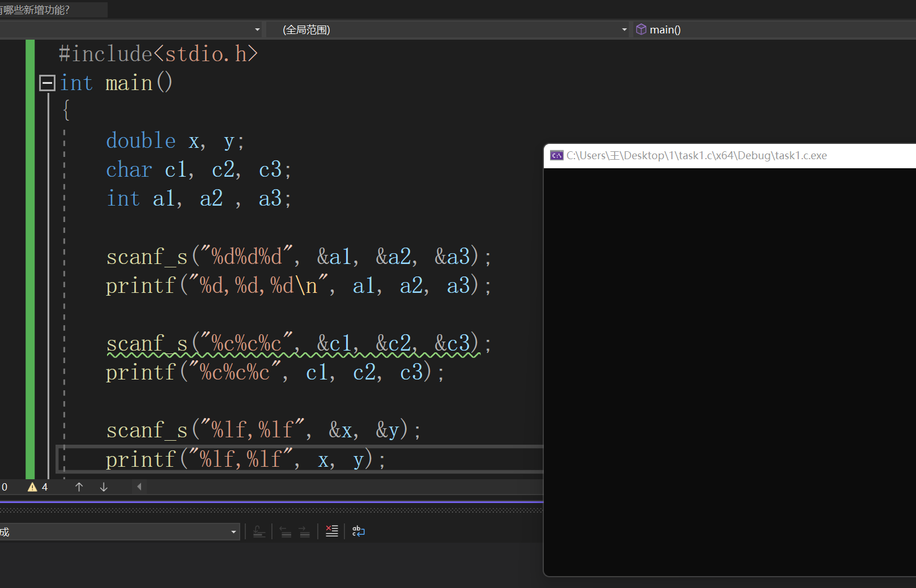Go to previous issue with up arrow

tap(79, 487)
